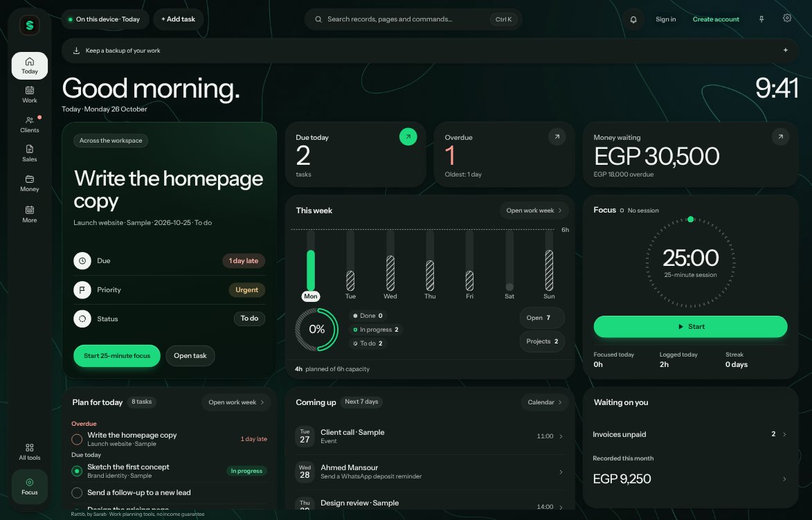Go to the Work section
This screenshot has height=520, width=812.
coord(30,95)
